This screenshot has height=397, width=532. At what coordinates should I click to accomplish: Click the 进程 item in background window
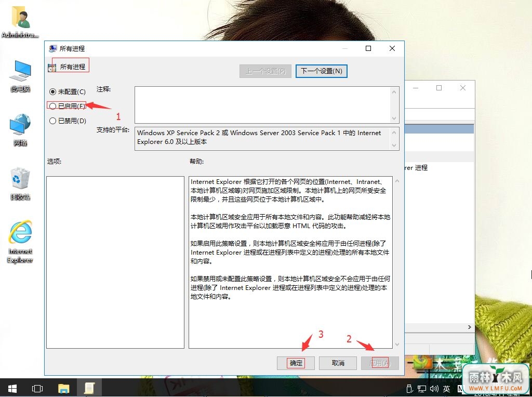(416, 168)
